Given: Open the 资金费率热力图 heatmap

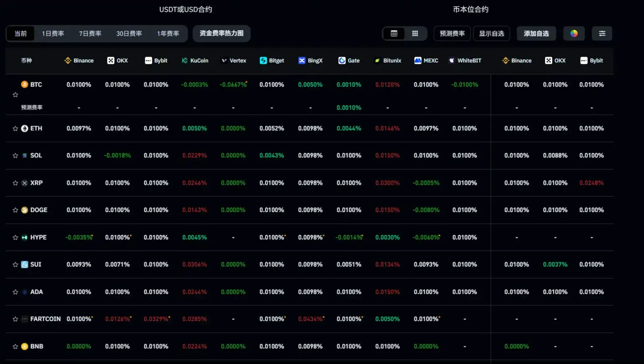Looking at the screenshot, I should (221, 34).
